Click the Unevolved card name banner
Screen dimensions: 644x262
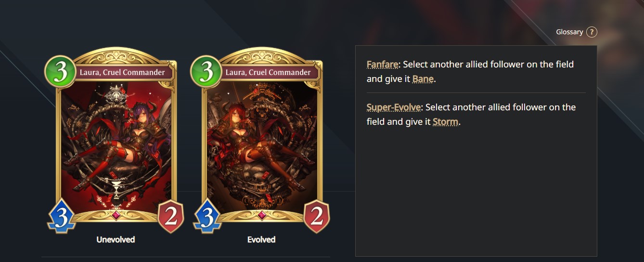point(122,73)
